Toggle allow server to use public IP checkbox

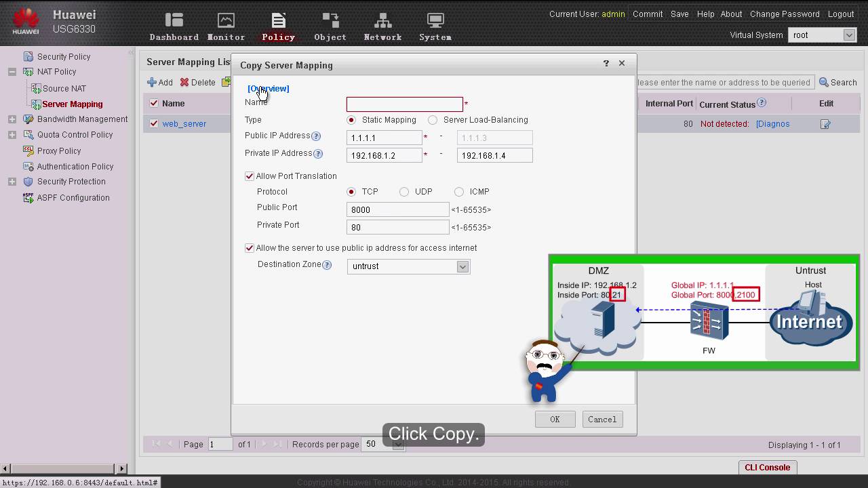point(250,248)
